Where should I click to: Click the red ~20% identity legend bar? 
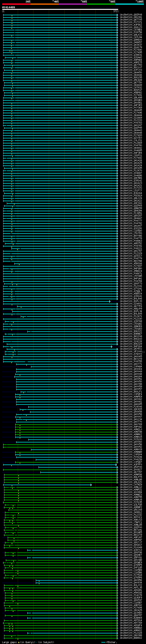(x=16, y=4)
